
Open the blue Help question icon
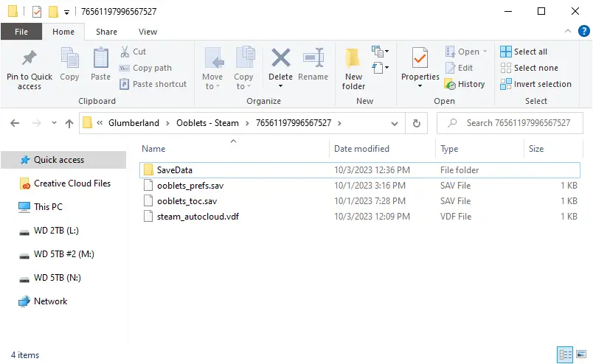584,31
